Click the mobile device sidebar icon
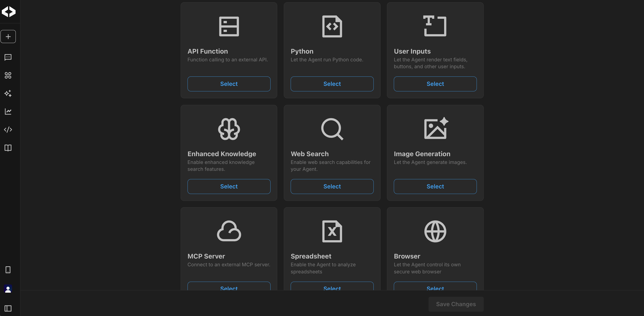644x316 pixels. pyautogui.click(x=8, y=270)
